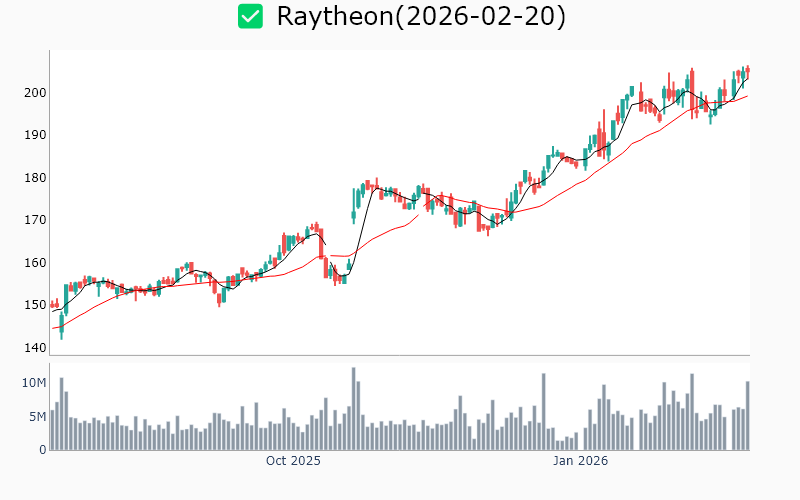
Task: Click the rightmost volume bar
Action: click(x=747, y=416)
